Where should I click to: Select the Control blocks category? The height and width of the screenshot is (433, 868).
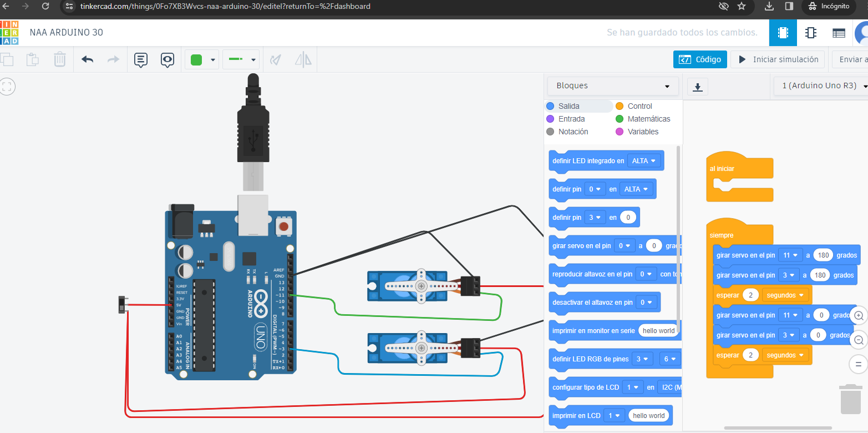click(x=639, y=106)
